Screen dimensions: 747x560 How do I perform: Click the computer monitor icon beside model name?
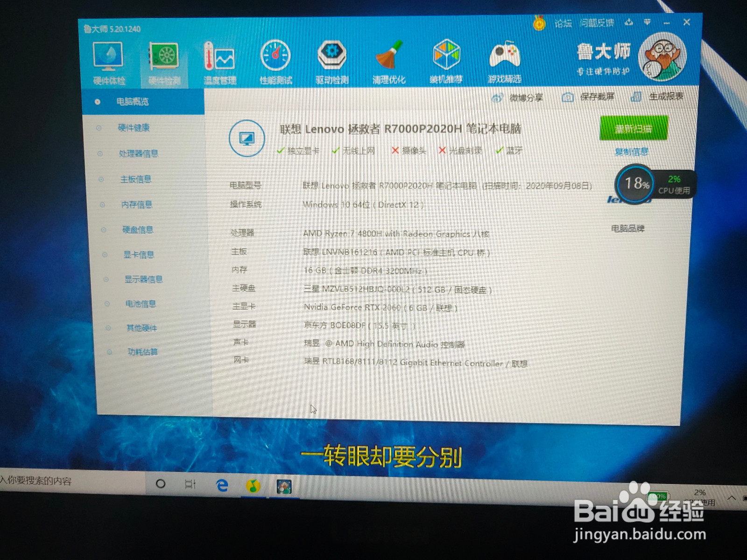tap(247, 138)
